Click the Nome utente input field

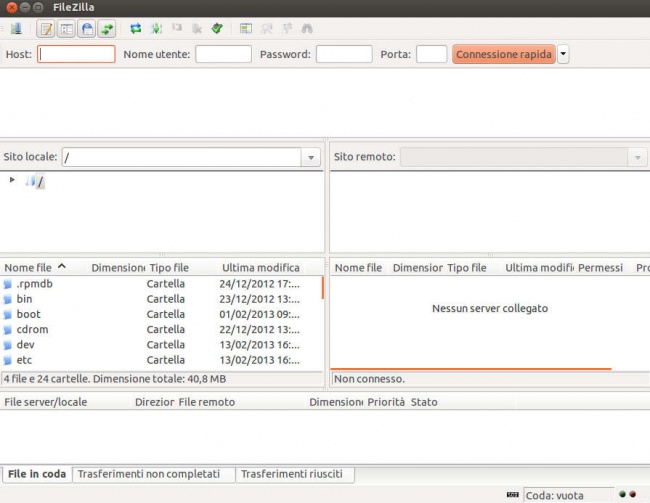(223, 54)
